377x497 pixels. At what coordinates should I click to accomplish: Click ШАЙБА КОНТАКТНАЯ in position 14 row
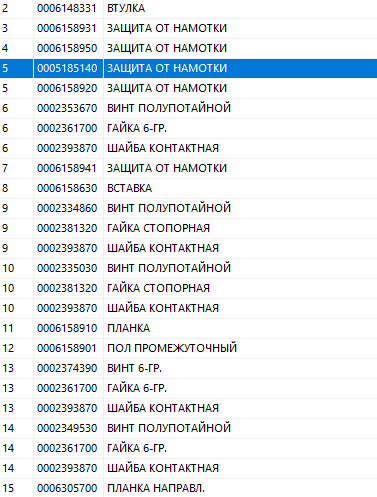pyautogui.click(x=163, y=468)
